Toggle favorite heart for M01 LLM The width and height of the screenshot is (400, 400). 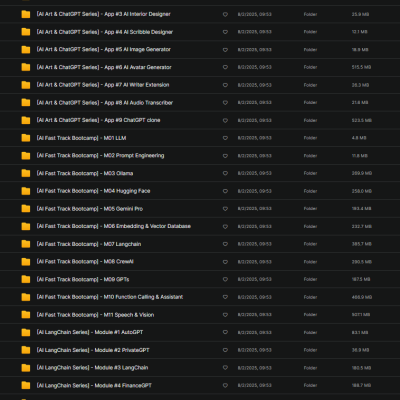225,138
